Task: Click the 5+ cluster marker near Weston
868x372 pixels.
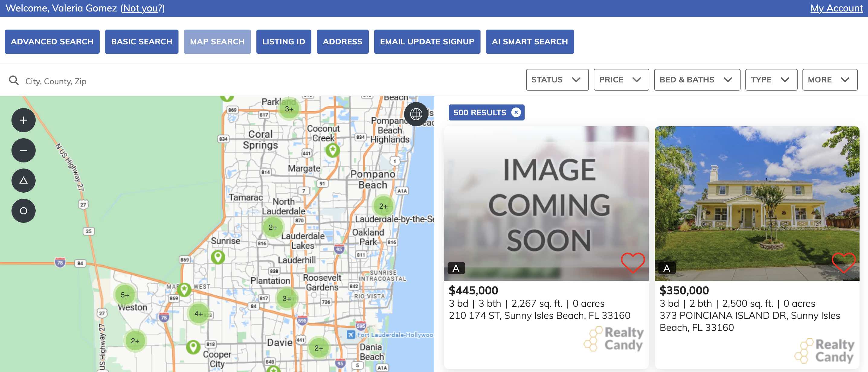Action: [125, 295]
